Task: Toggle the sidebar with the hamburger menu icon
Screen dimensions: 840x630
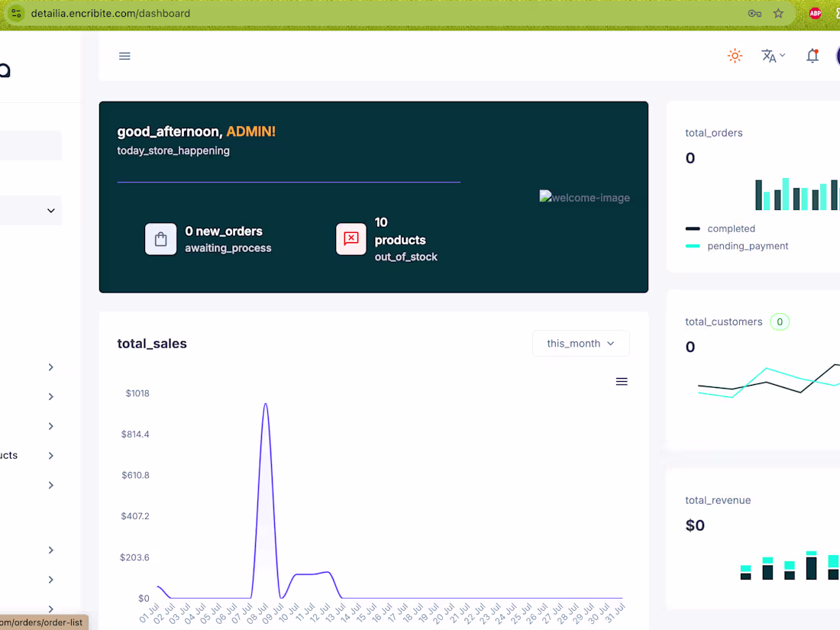Action: tap(124, 57)
